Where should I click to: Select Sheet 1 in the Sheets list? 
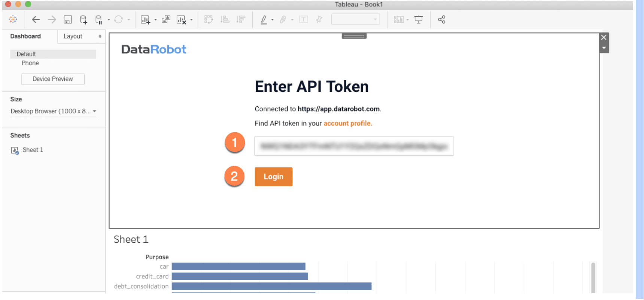(33, 150)
